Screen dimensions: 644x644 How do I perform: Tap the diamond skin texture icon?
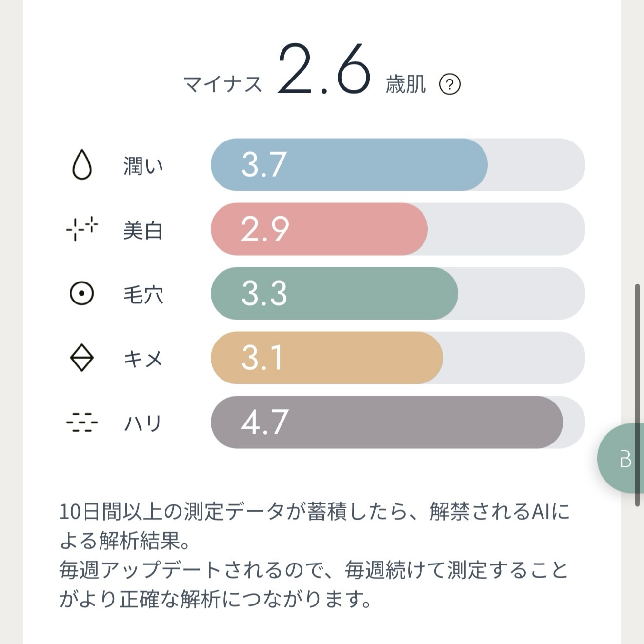click(x=82, y=358)
